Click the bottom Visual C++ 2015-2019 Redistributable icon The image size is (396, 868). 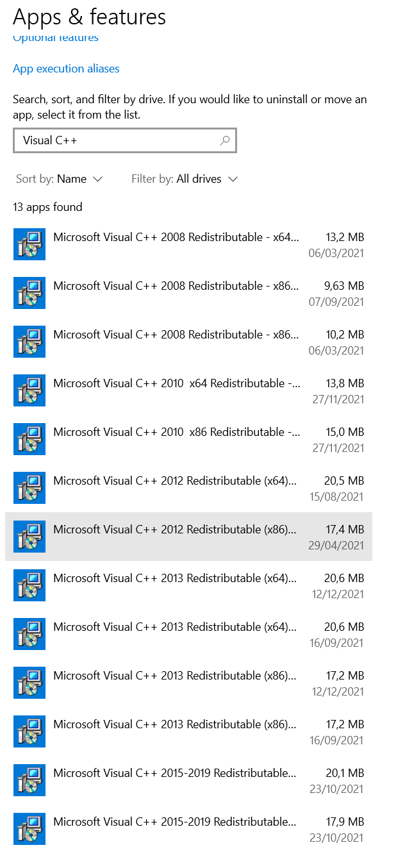point(29,829)
